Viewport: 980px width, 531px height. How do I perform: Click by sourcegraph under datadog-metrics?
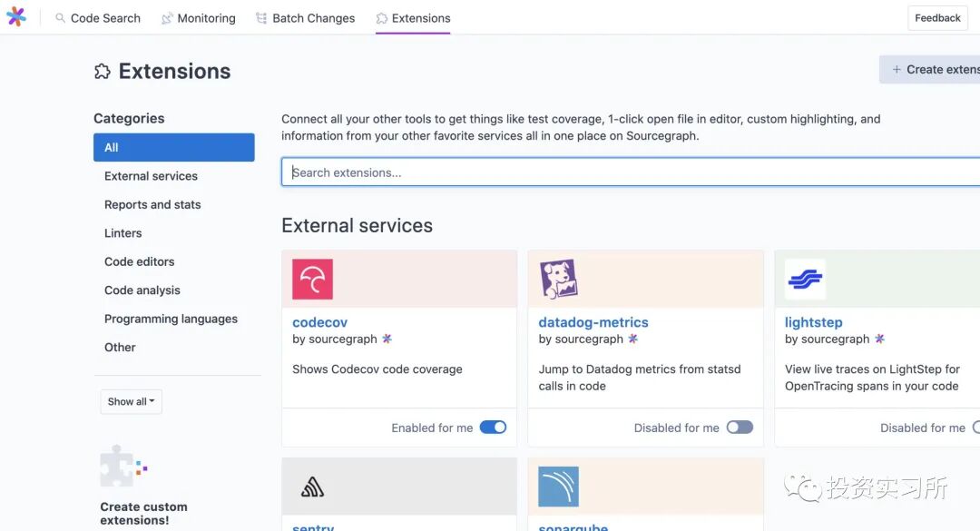[582, 339]
